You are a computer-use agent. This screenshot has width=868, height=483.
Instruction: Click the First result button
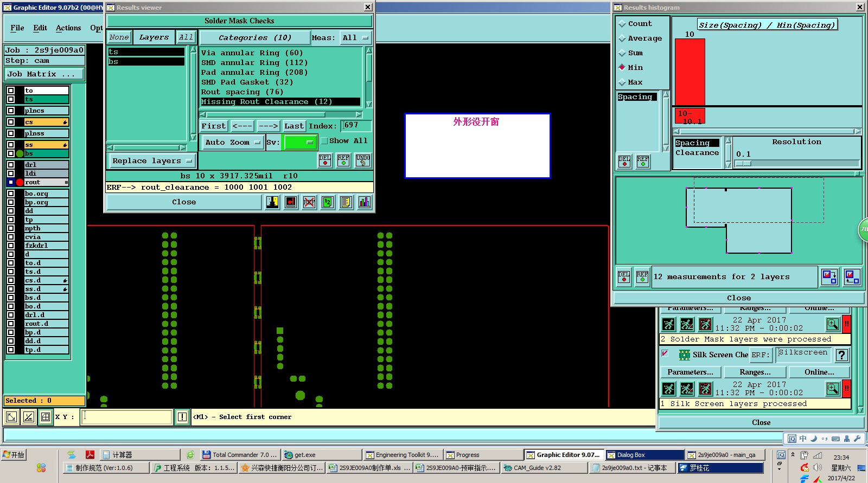coord(214,126)
